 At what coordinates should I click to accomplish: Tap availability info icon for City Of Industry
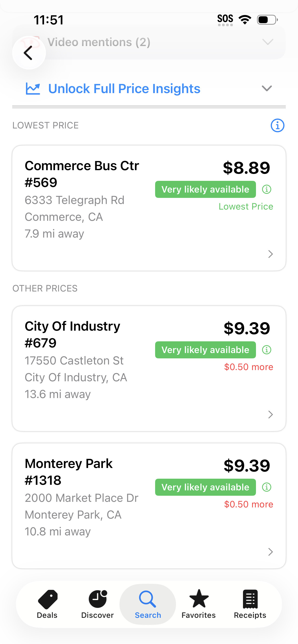267,350
